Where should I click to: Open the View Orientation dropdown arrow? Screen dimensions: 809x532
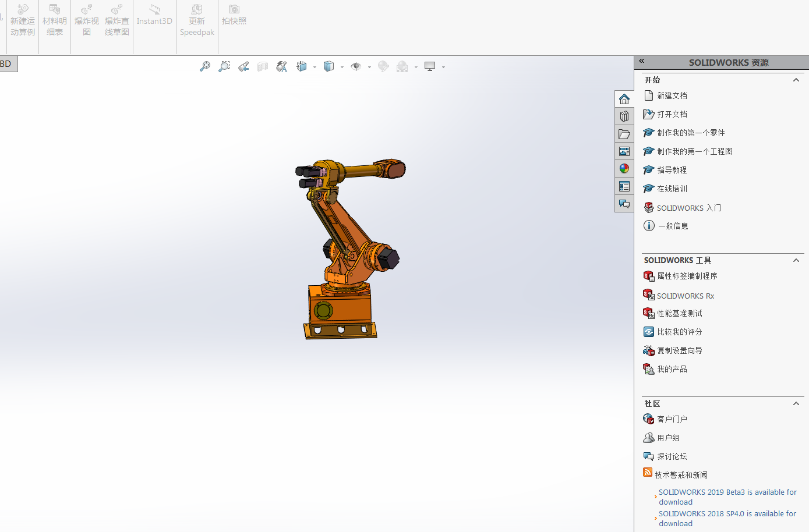coord(315,68)
